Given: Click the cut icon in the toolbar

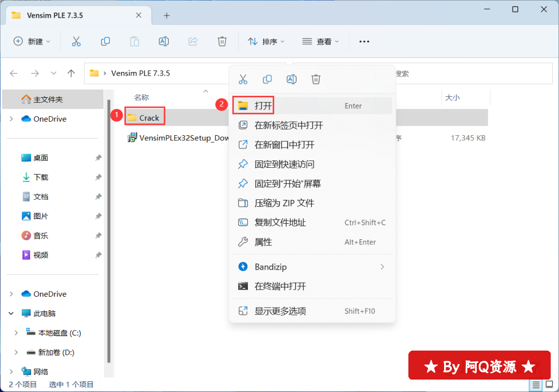Looking at the screenshot, I should (x=77, y=41).
